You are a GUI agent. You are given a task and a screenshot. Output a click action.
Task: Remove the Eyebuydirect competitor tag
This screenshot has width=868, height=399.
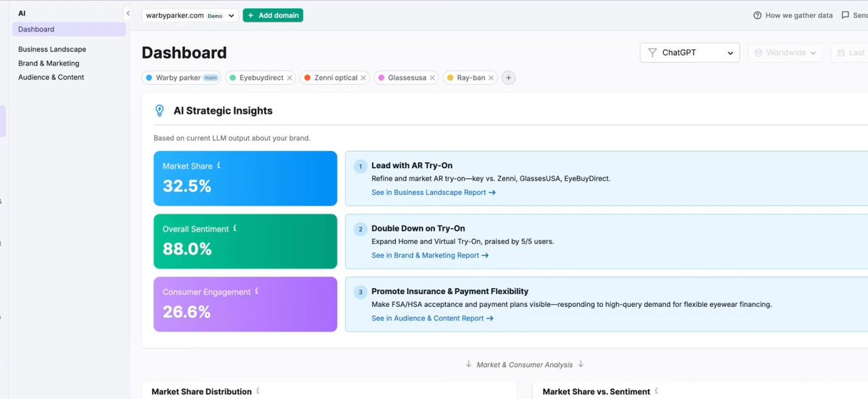tap(290, 78)
